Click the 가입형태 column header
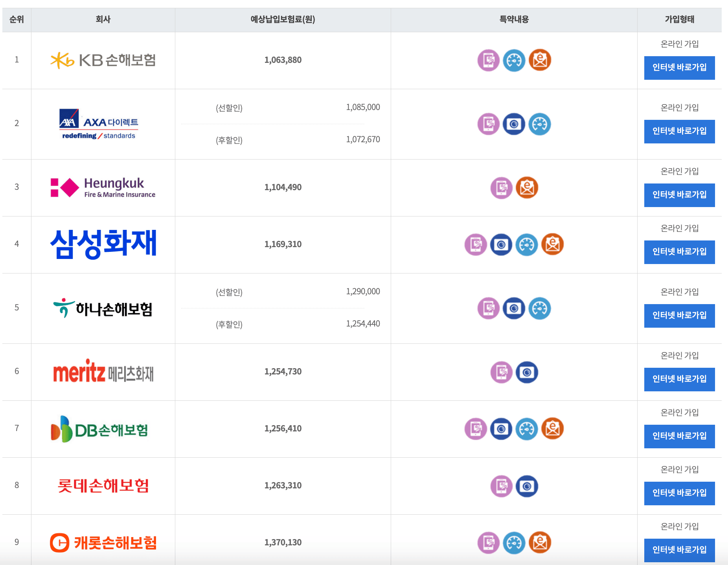The width and height of the screenshot is (728, 565). click(679, 19)
